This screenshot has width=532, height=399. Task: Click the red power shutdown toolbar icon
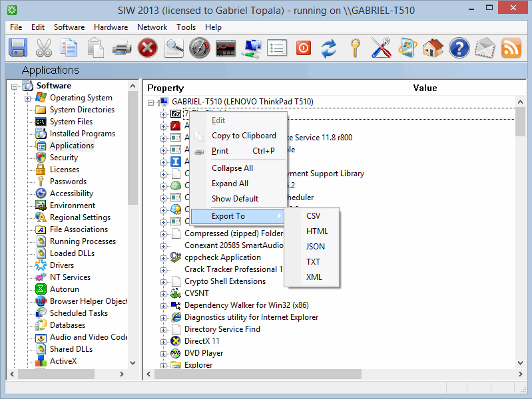[x=304, y=48]
